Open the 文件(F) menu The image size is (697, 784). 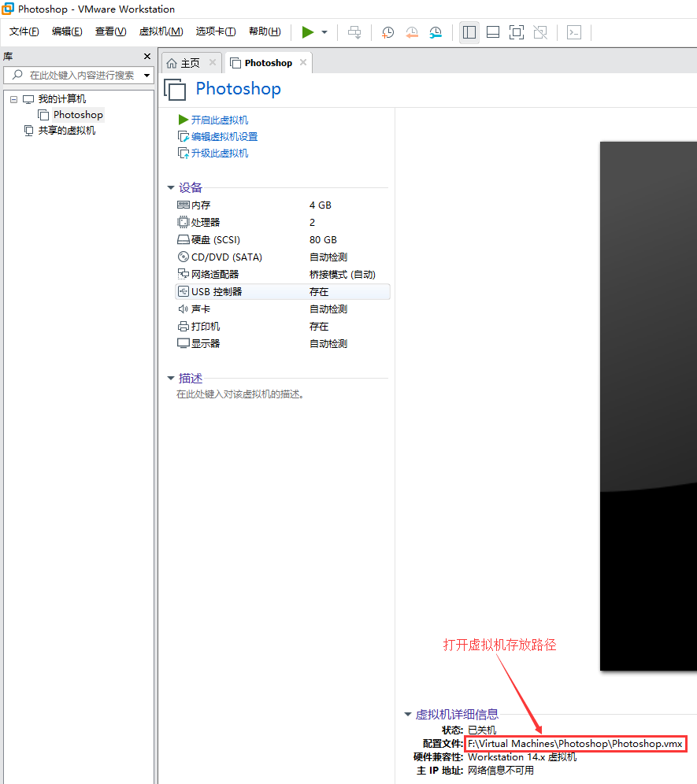coord(24,31)
